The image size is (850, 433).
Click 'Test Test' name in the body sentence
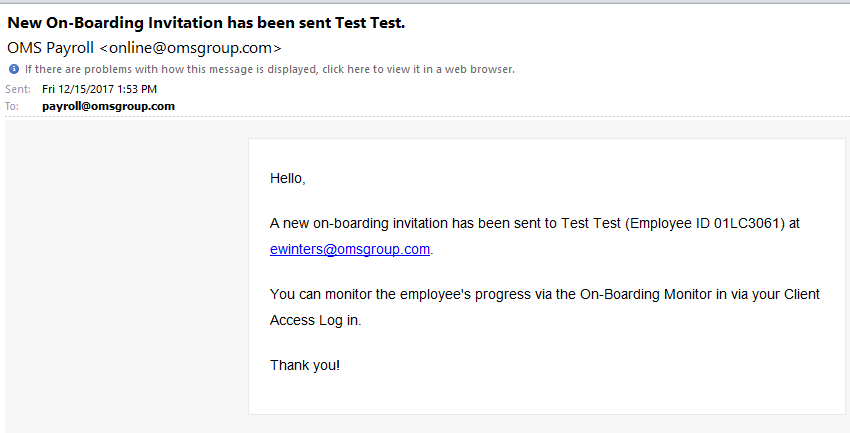[x=590, y=223]
